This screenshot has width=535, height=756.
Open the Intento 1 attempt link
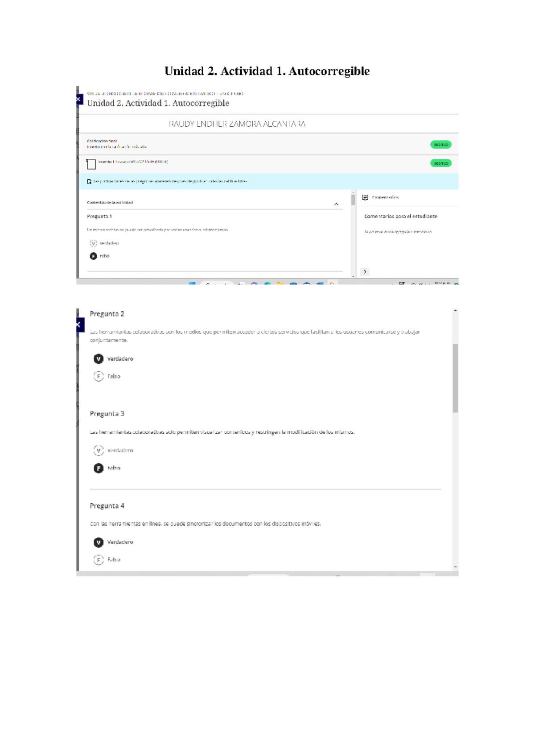tap(133, 162)
